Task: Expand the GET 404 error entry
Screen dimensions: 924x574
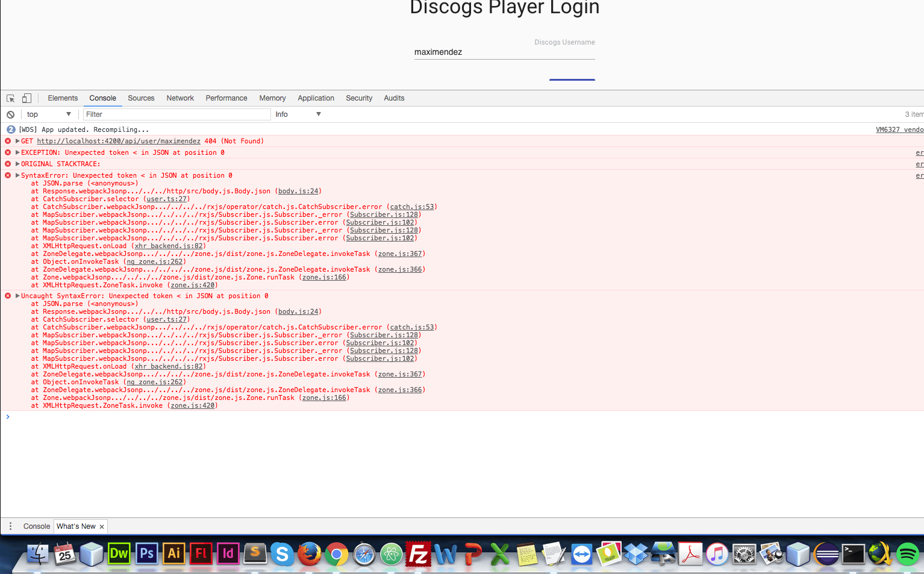Action: point(17,141)
